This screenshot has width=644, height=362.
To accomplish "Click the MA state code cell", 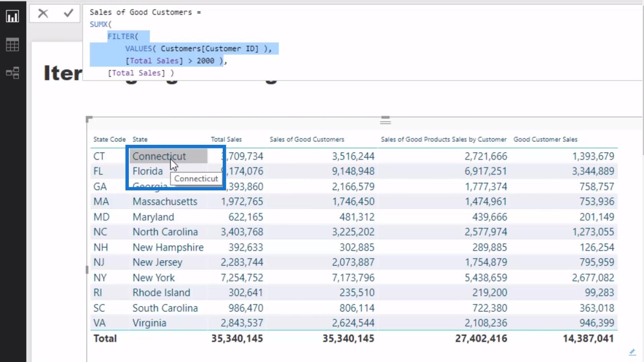I will coord(101,201).
